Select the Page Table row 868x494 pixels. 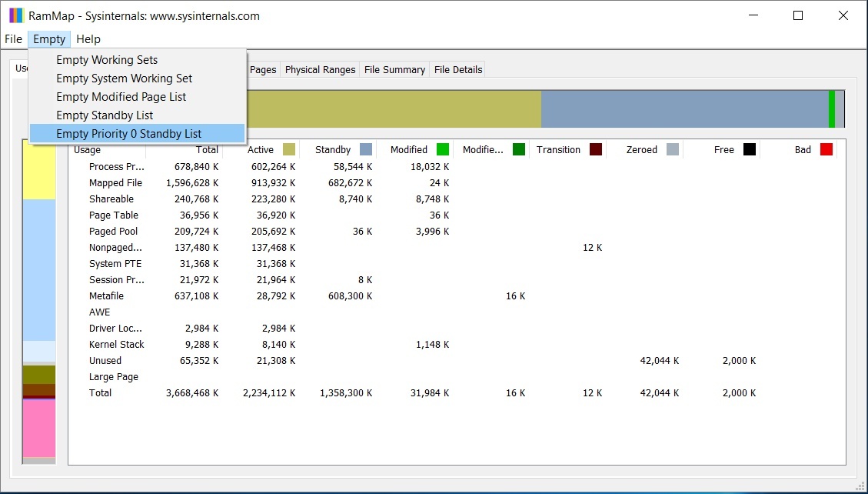[x=114, y=215]
